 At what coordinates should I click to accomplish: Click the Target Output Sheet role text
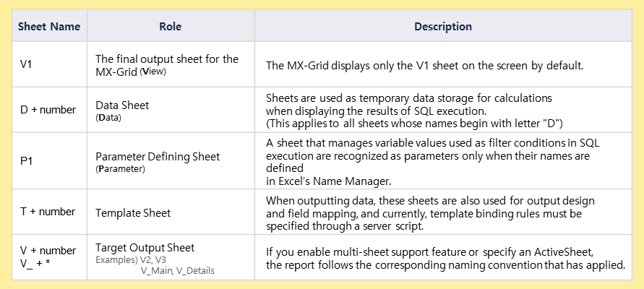coord(145,248)
